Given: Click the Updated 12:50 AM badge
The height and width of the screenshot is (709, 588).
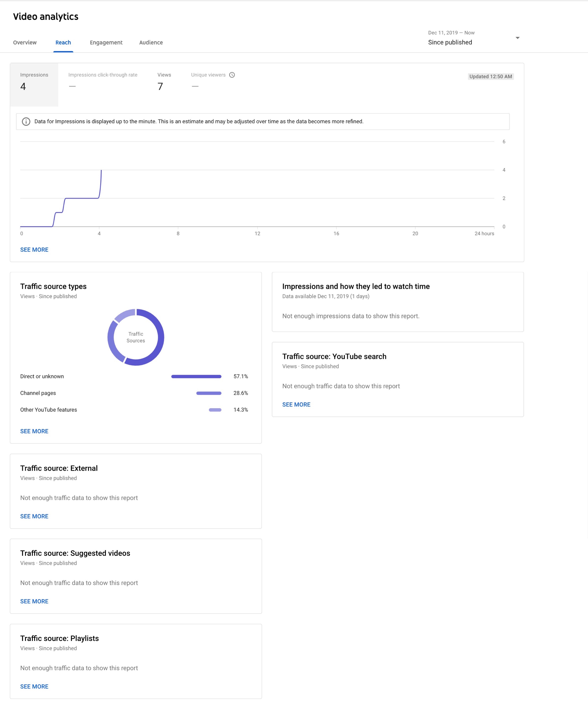Looking at the screenshot, I should pos(490,77).
